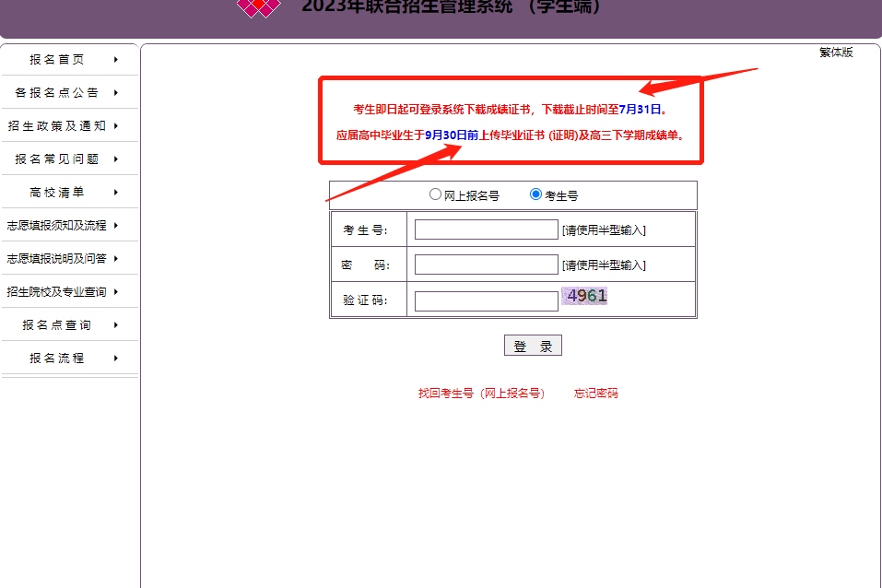The width and height of the screenshot is (882, 588).
Task: Open the 报名点查询 menu item
Action: coord(57,325)
